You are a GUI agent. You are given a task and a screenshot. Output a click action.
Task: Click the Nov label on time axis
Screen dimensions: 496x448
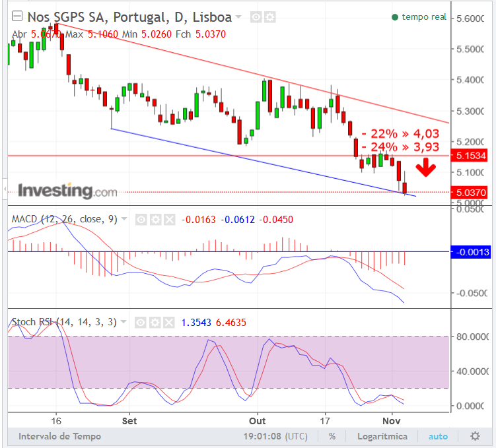[x=392, y=421]
